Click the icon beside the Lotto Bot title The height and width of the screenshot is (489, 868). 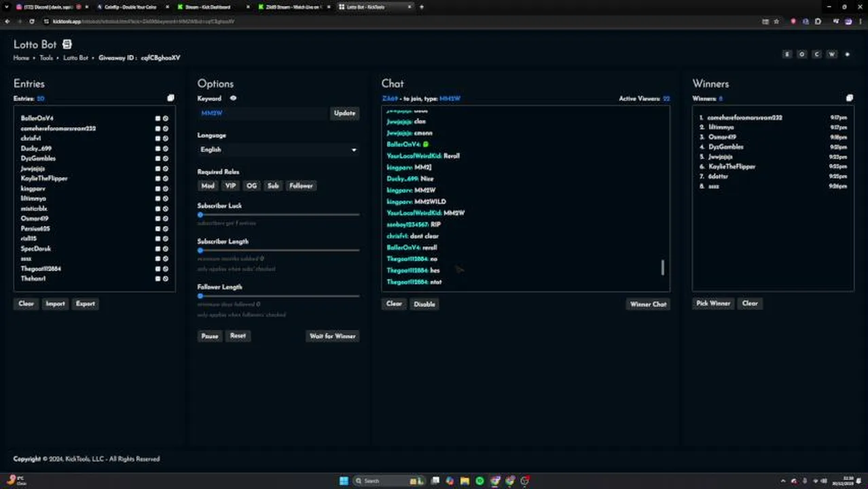tap(67, 44)
